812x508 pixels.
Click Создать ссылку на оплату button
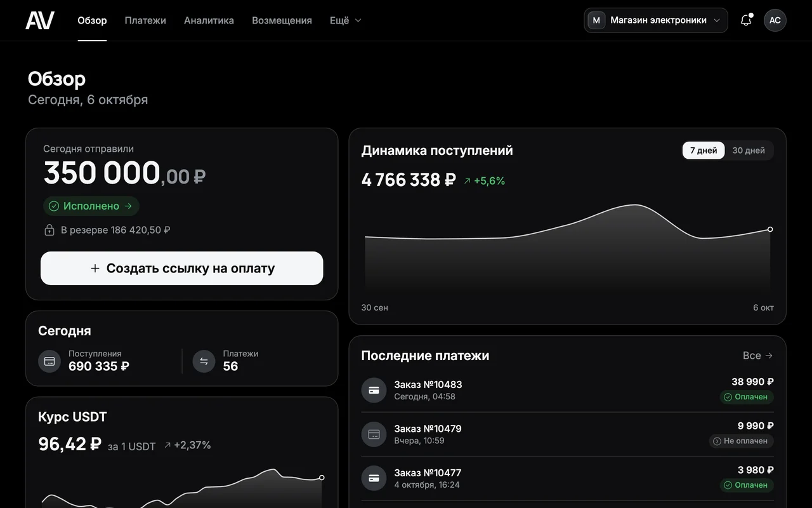click(x=182, y=268)
